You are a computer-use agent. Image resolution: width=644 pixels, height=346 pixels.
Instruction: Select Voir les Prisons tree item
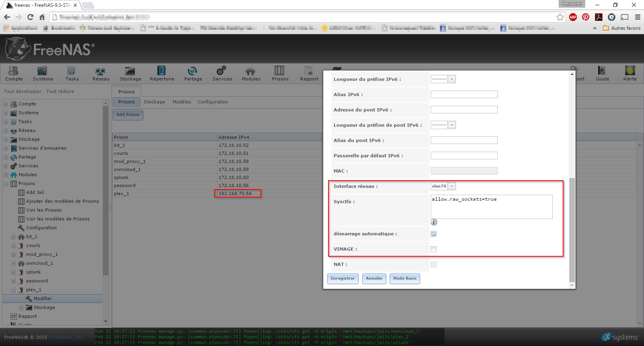[44, 210]
